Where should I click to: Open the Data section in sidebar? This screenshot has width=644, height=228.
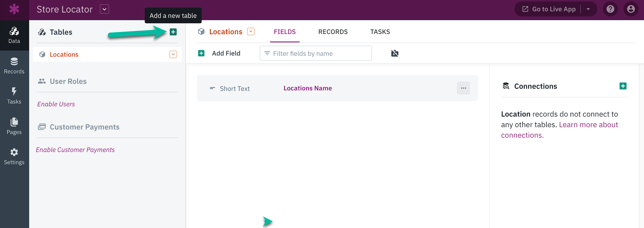click(14, 36)
